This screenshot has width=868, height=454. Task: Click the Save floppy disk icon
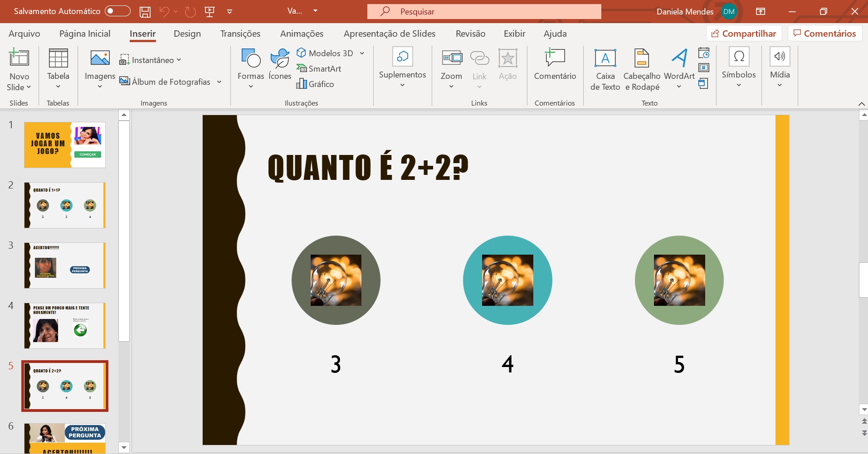tap(145, 12)
